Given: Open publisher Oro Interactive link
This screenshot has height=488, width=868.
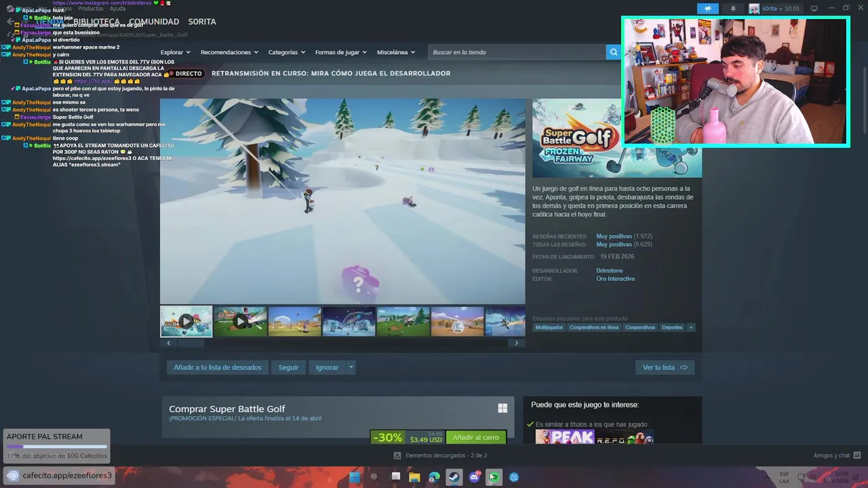Looking at the screenshot, I should [616, 279].
